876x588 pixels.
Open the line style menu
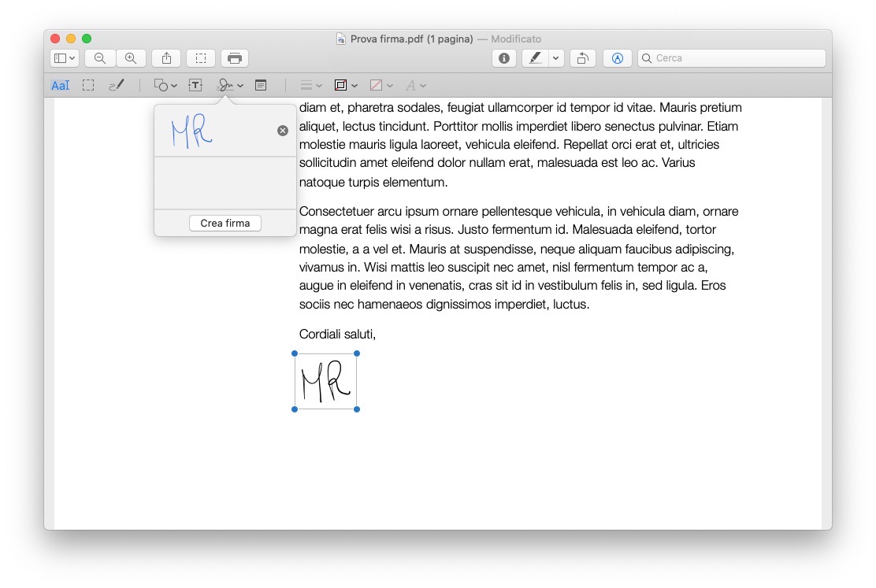(x=311, y=86)
